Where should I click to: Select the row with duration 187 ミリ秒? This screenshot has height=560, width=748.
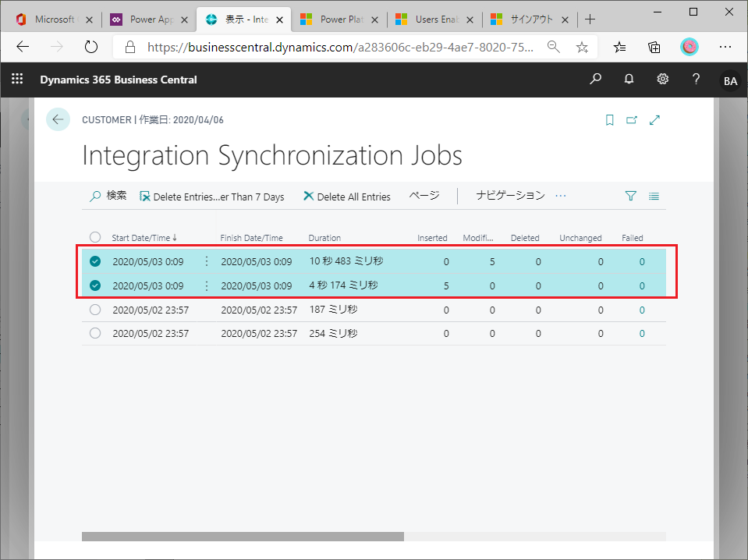95,310
